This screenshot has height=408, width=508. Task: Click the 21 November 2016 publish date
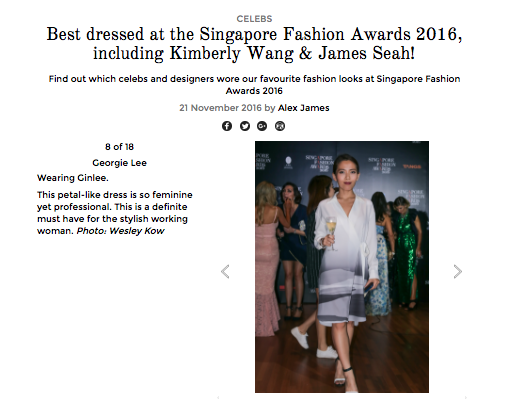coord(220,108)
